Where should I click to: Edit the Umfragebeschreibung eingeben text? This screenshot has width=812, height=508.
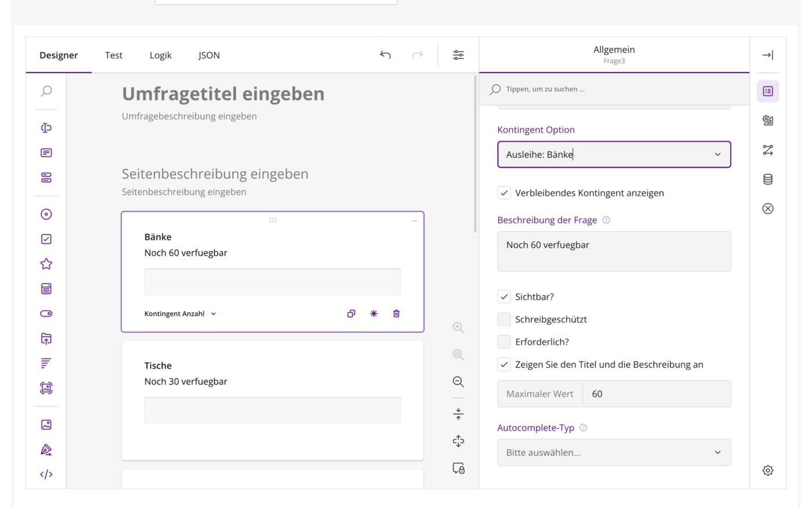[x=189, y=116]
